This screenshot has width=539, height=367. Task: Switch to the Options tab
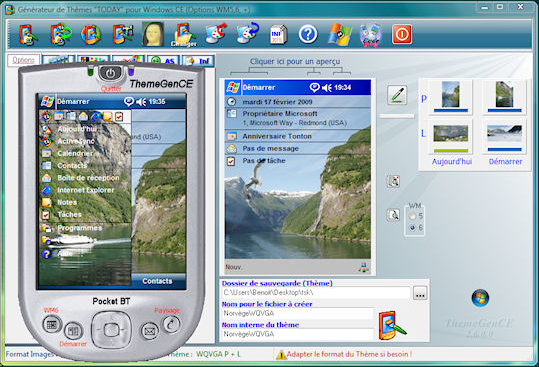point(23,60)
